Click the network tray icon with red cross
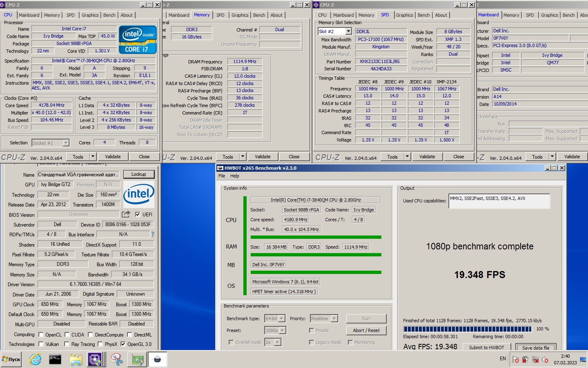The image size is (588, 368). click(535, 359)
